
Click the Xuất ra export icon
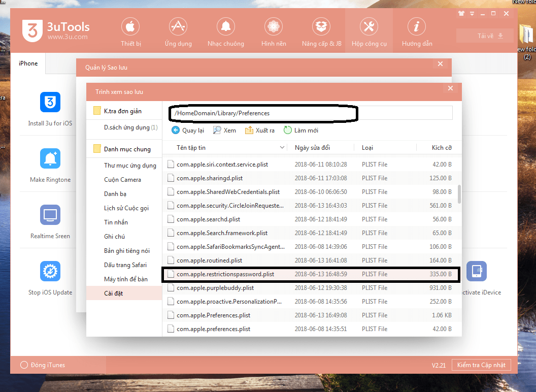click(x=249, y=130)
